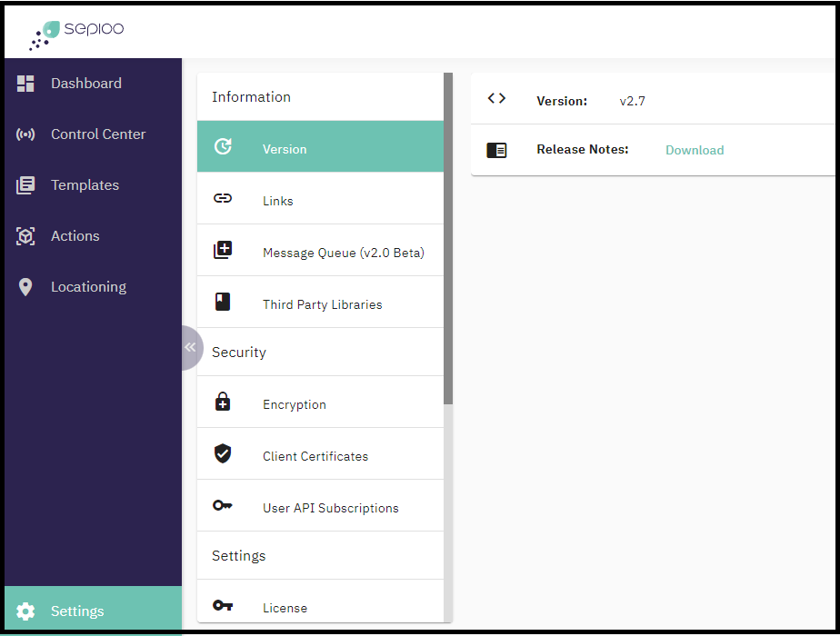The image size is (840, 636).
Task: Click the Settings gear icon
Action: point(25,611)
